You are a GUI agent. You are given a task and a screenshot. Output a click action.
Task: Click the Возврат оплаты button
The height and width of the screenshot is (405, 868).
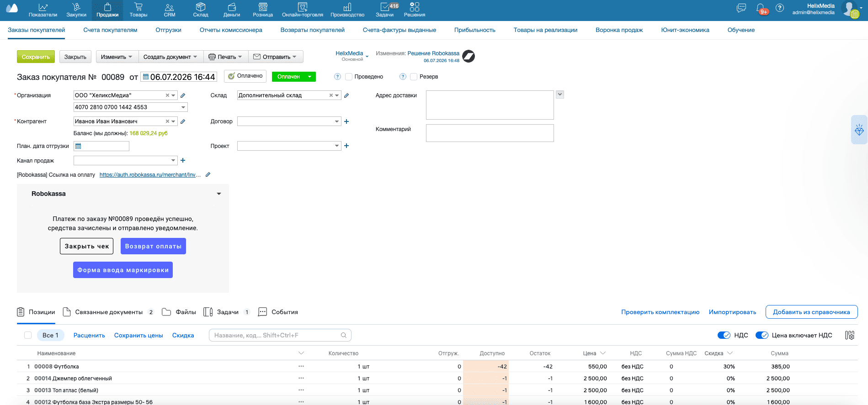click(153, 246)
